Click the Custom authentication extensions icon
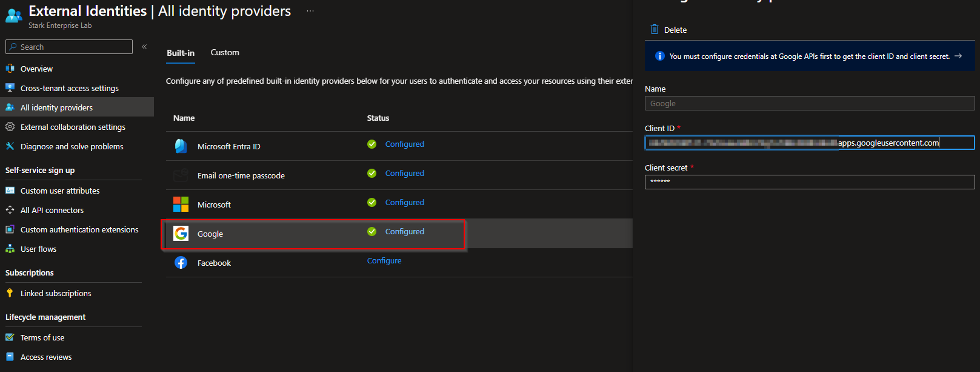The image size is (980, 372). 10,229
